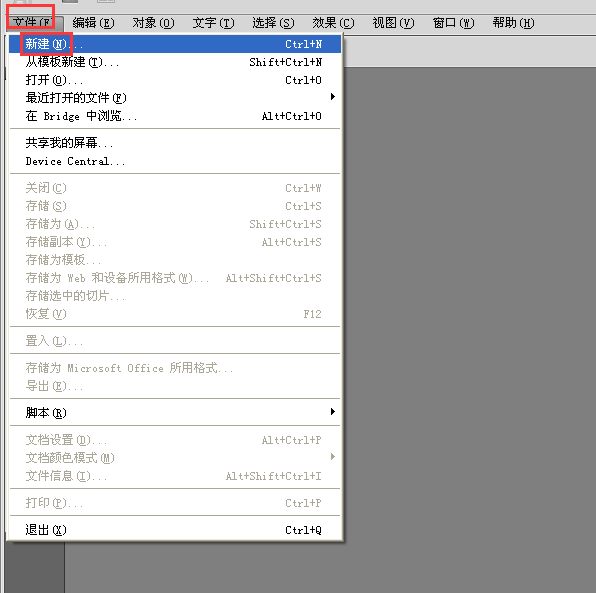Choose 退出(X) to quit the application
Screen dimensions: 596x593
tap(175, 530)
